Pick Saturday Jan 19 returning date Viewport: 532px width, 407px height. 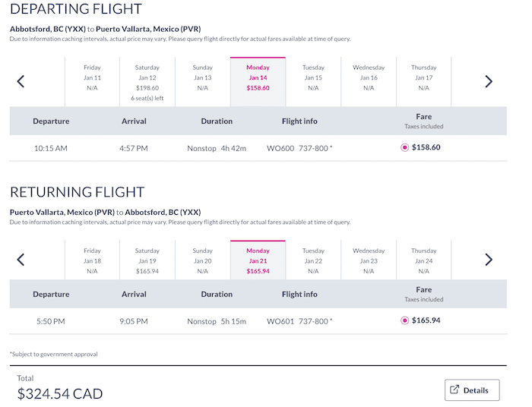[x=147, y=260]
